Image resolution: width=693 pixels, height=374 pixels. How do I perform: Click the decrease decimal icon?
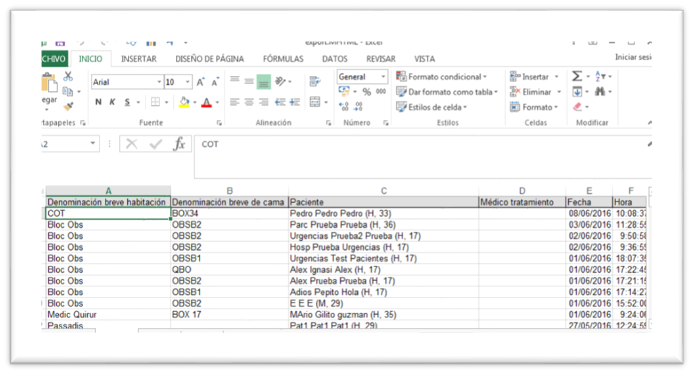(358, 107)
